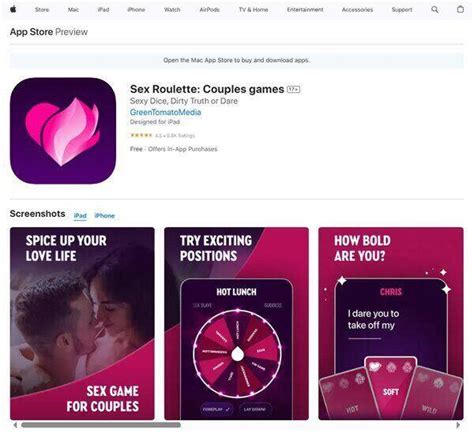This screenshot has height=440, width=474.
Task: Click the star rating row
Action: coord(162,135)
